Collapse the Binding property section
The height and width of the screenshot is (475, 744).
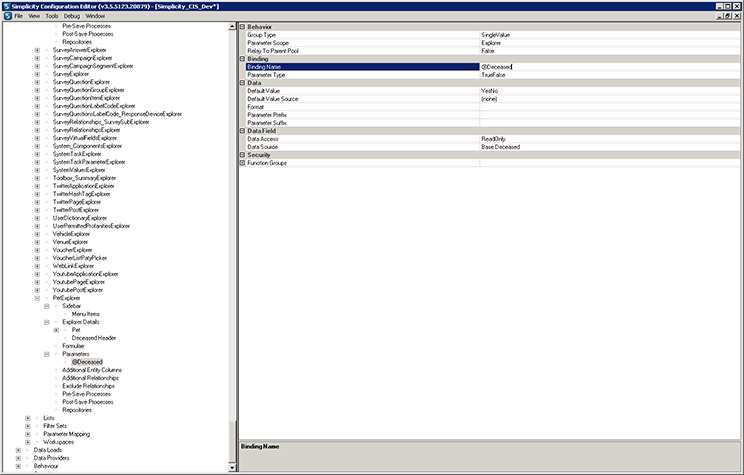[242, 59]
